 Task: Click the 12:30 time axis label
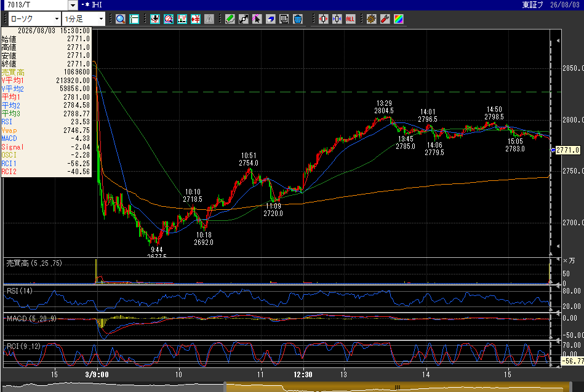pyautogui.click(x=303, y=375)
